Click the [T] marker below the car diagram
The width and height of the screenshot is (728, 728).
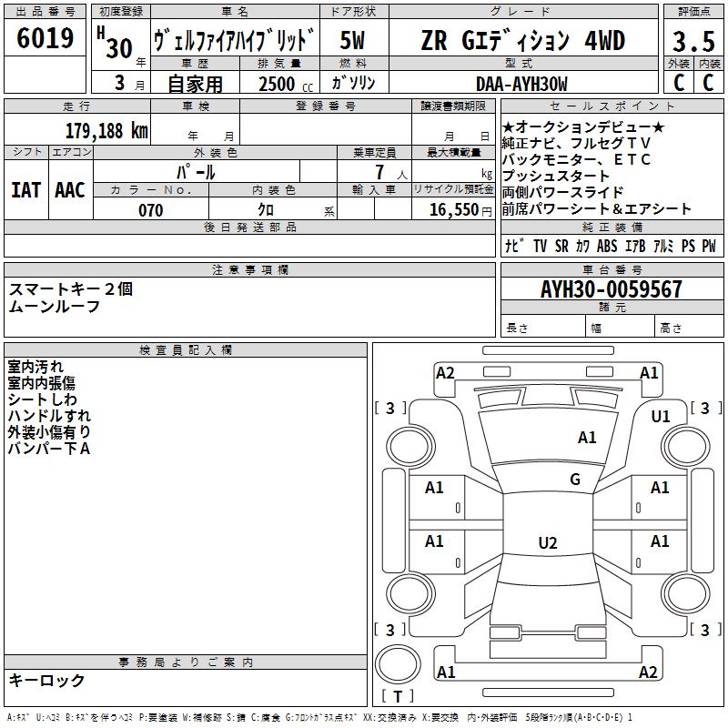coord(398,697)
